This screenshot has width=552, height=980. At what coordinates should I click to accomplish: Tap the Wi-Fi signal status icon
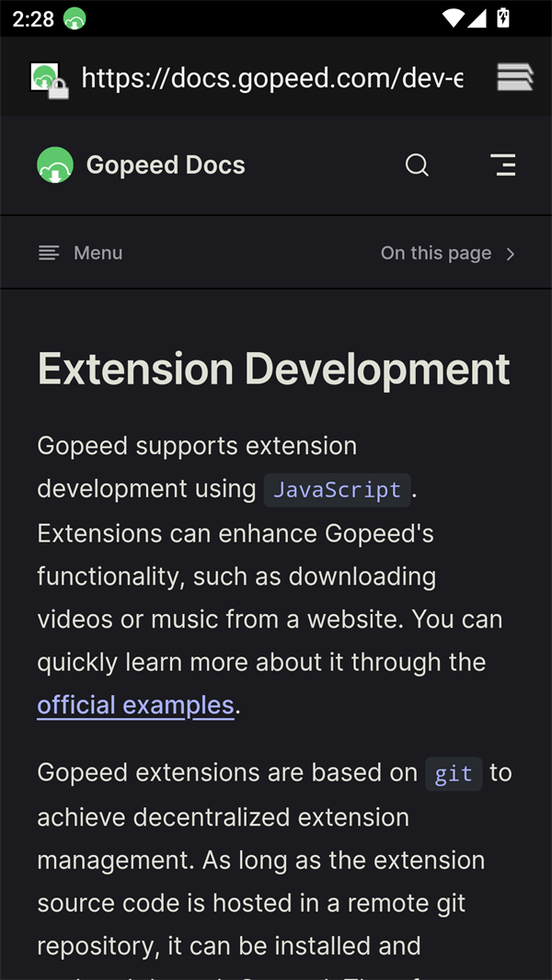tap(453, 18)
